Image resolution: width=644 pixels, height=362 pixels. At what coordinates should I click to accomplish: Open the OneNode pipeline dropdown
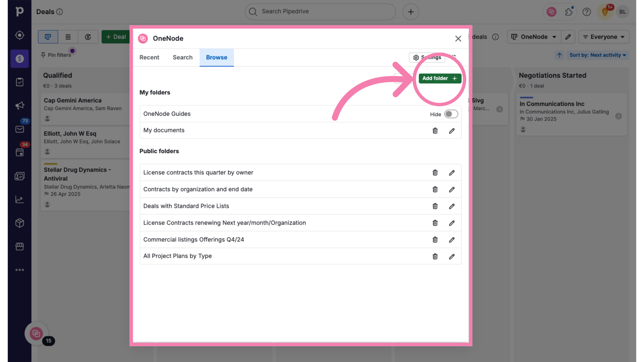pyautogui.click(x=534, y=37)
